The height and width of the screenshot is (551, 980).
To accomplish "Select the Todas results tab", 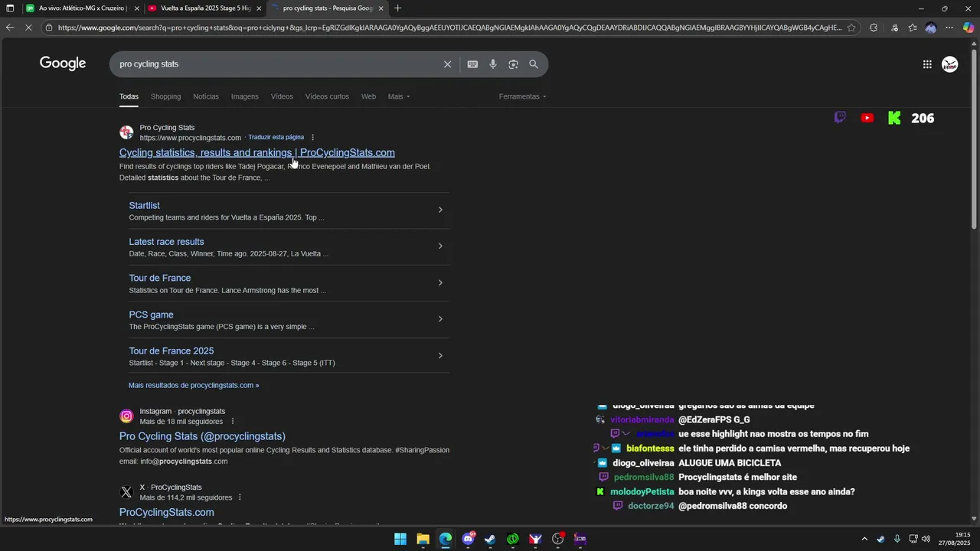I will click(129, 96).
